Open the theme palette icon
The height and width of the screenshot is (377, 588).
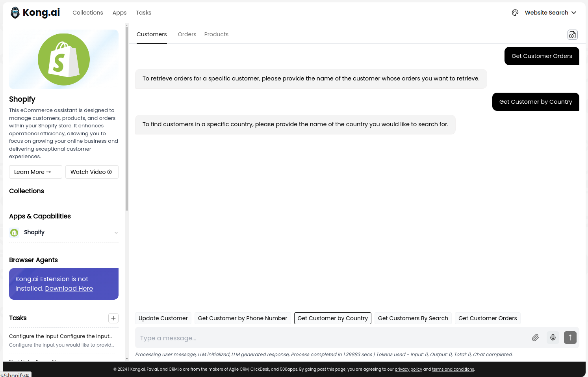(x=515, y=13)
